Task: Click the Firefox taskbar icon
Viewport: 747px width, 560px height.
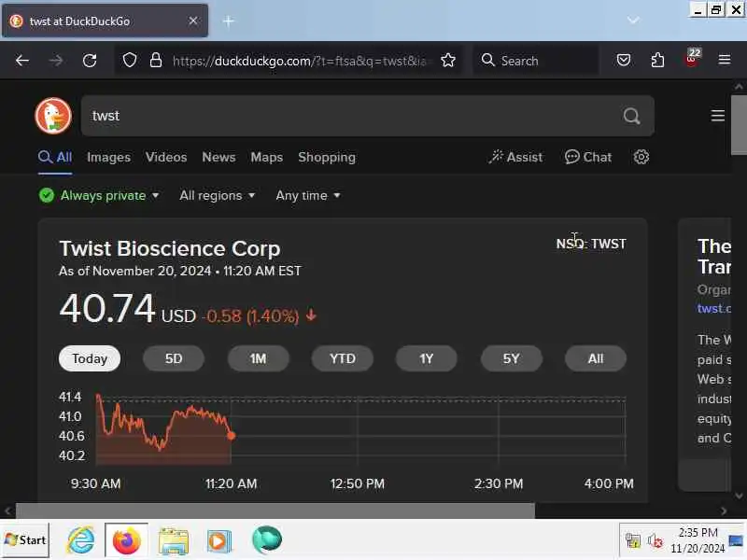Action: (x=126, y=541)
